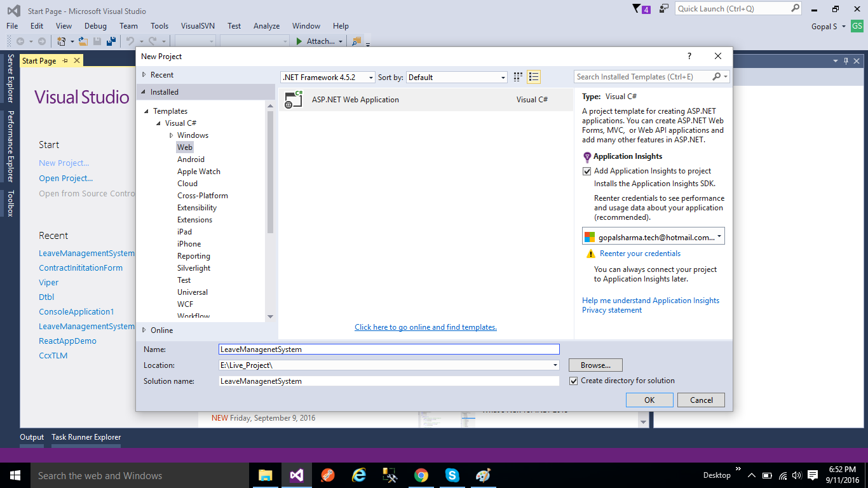
Task: Click the search templates magnifier icon
Action: coord(716,77)
